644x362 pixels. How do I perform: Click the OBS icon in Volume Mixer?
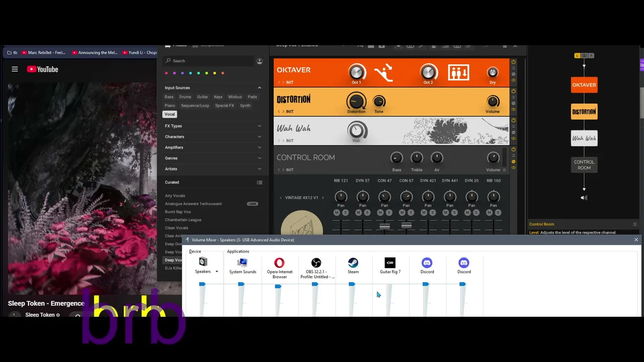pos(316,262)
